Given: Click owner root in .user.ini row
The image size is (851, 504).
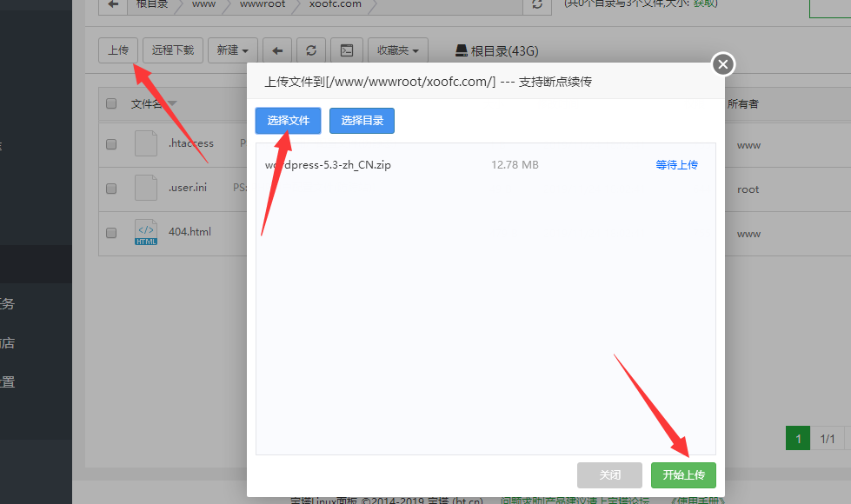Looking at the screenshot, I should coord(748,189).
